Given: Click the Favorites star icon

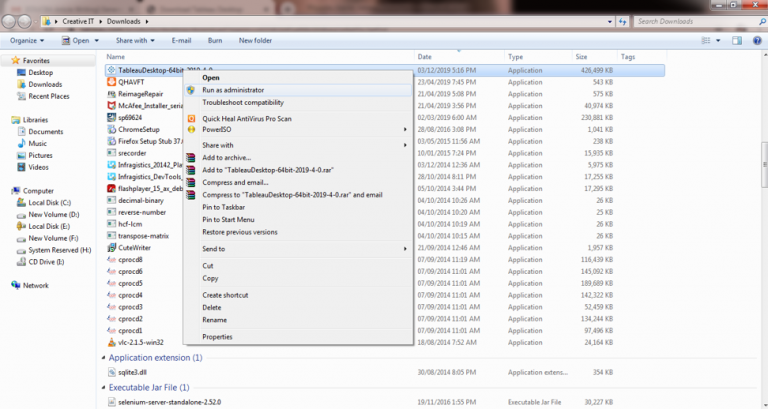Looking at the screenshot, I should click(16, 60).
